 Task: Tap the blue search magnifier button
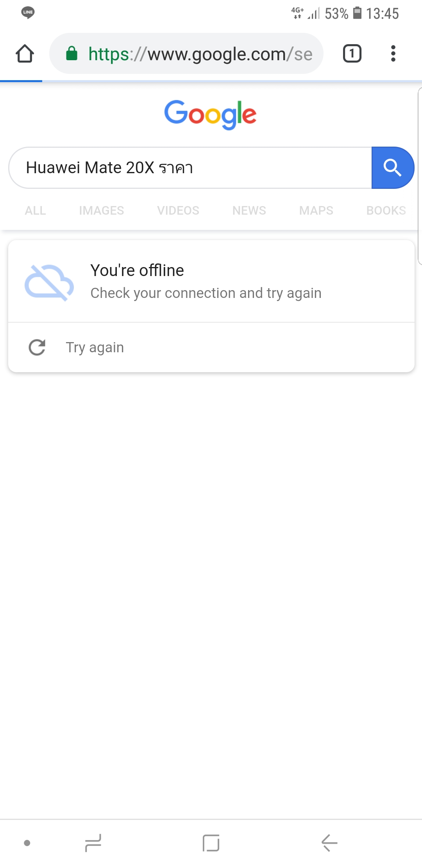coord(392,168)
